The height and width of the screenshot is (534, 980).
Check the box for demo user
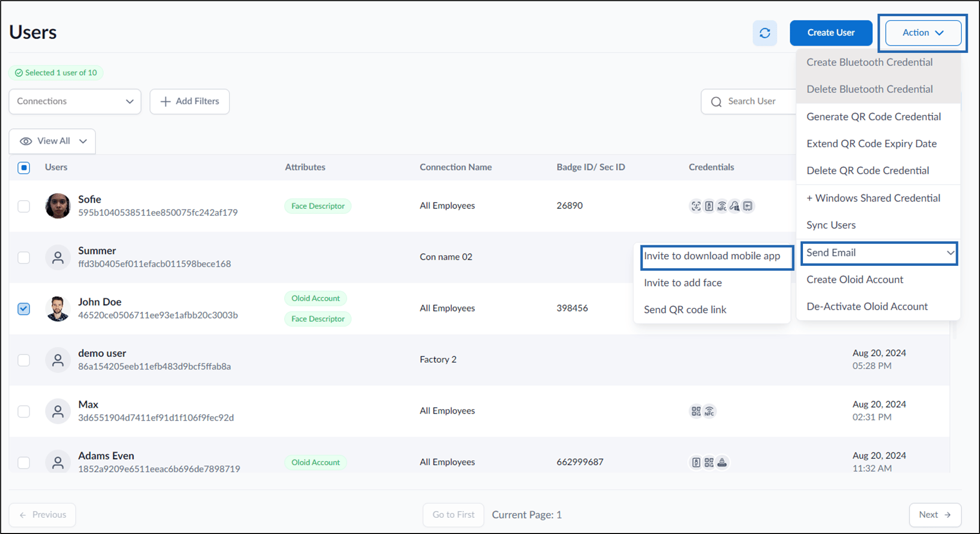(x=24, y=360)
